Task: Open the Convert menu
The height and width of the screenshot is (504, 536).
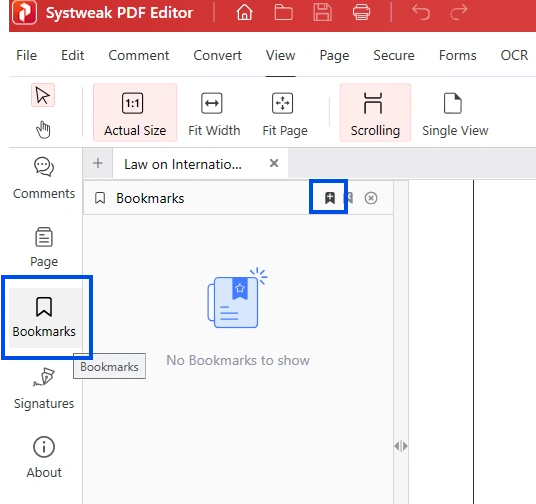Action: tap(217, 55)
